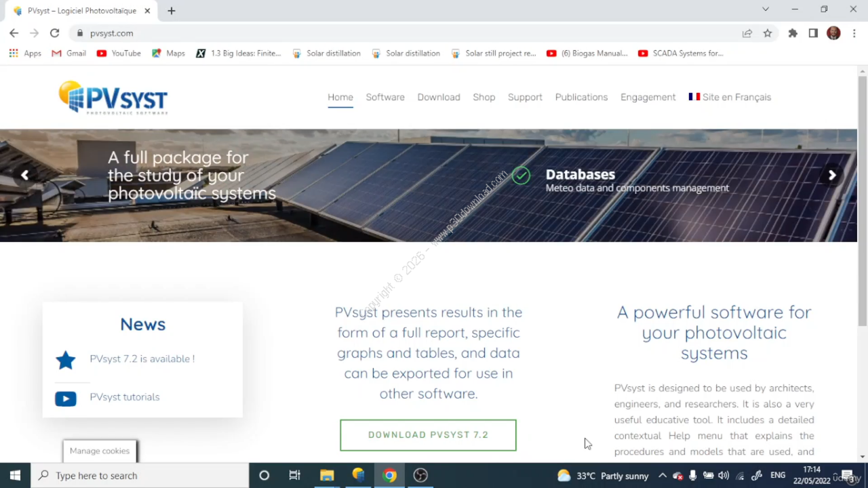Open Cortana from the taskbar

(x=264, y=475)
